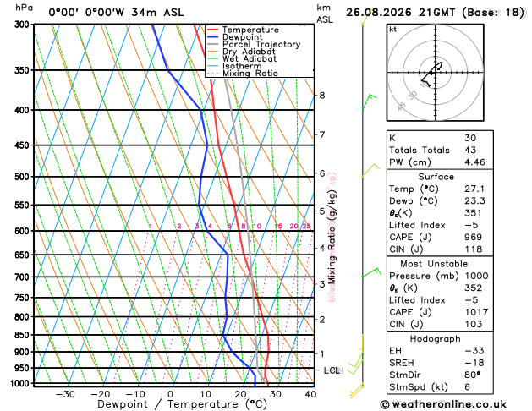This screenshot has height=411, width=532.
Task: Click the 1000 hPa pressure axis label
Action: click(22, 384)
